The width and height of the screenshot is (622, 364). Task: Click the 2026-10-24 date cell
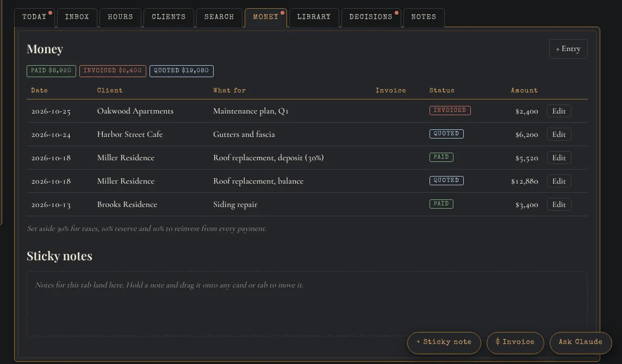coord(51,135)
